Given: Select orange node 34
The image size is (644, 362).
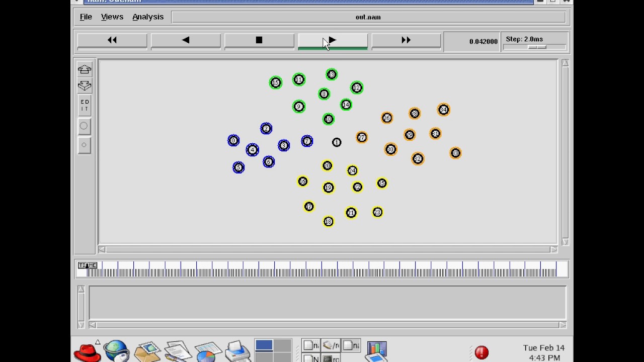Looking at the screenshot, I should pos(443,110).
